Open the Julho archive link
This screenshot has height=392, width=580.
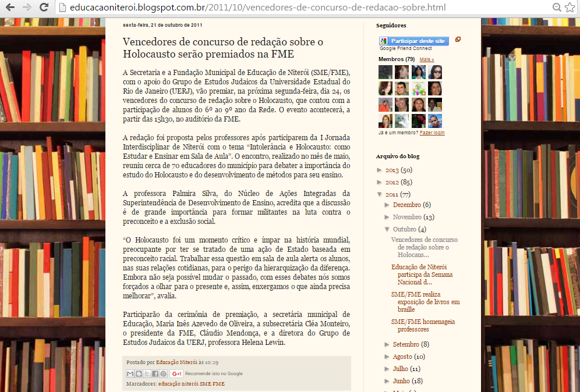[x=401, y=369]
